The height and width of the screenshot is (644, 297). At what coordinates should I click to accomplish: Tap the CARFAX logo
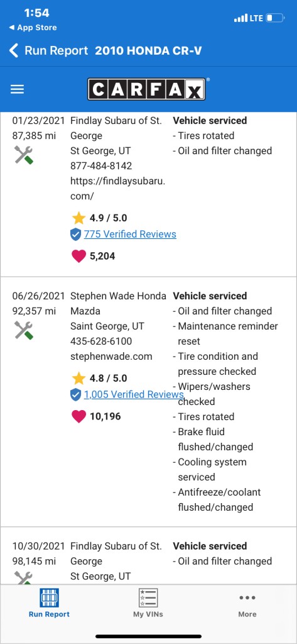(146, 89)
